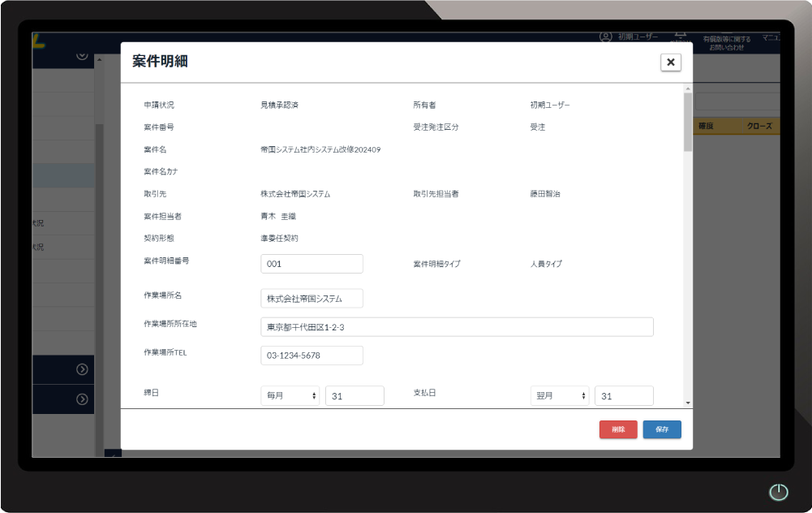The width and height of the screenshot is (812, 513).
Task: Open the 毎月 dropdown for 締日
Action: (x=290, y=395)
